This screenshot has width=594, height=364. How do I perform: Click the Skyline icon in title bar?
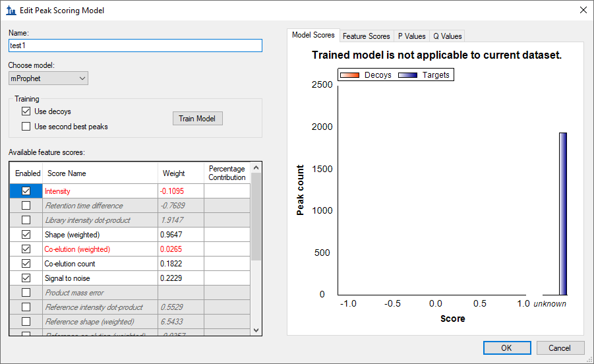11,11
